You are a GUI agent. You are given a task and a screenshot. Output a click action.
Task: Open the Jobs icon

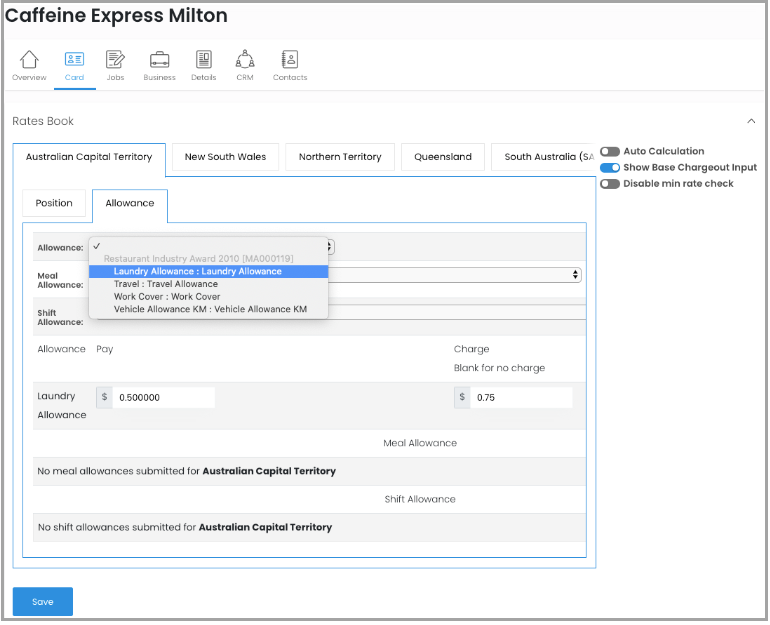point(115,60)
